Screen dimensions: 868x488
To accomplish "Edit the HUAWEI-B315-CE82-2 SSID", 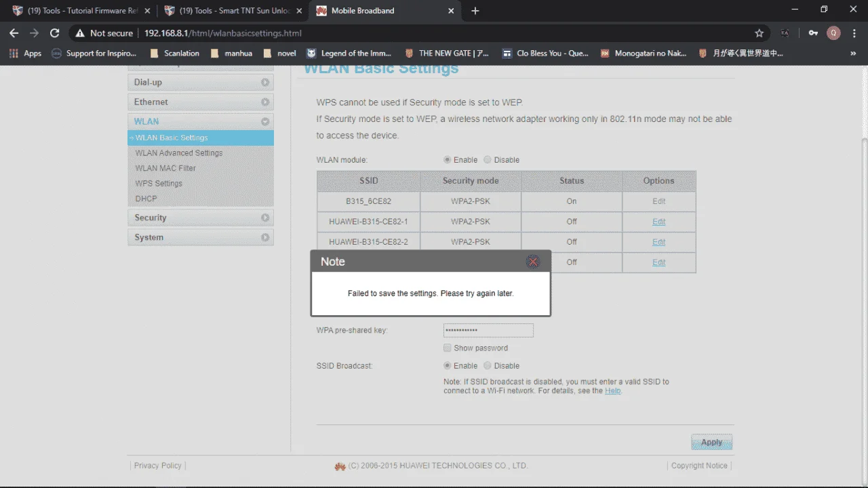I will coord(658,242).
